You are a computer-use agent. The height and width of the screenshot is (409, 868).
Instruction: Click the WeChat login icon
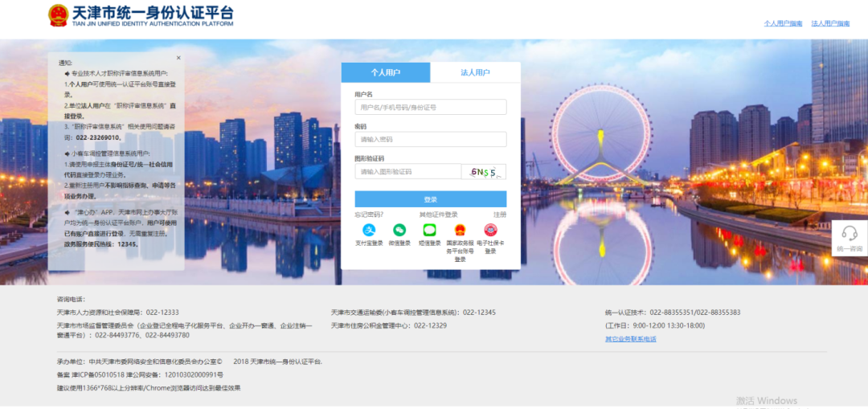(x=399, y=231)
